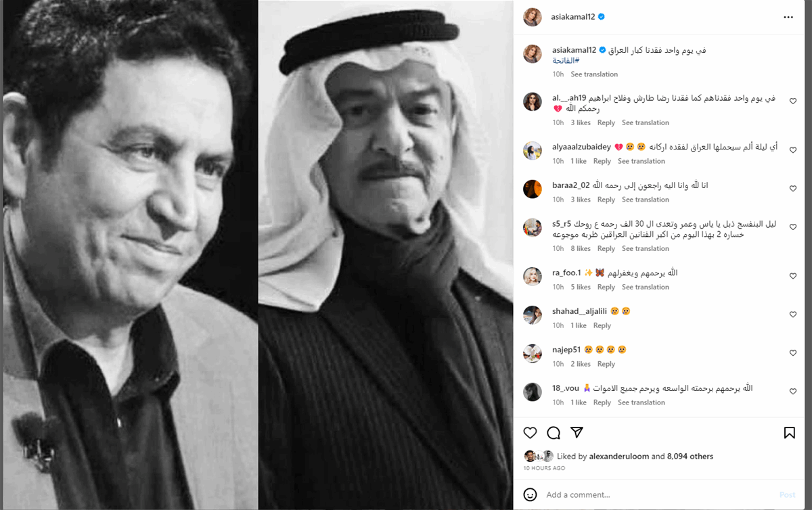See translation of the post caption
The height and width of the screenshot is (510, 812).
(x=594, y=74)
